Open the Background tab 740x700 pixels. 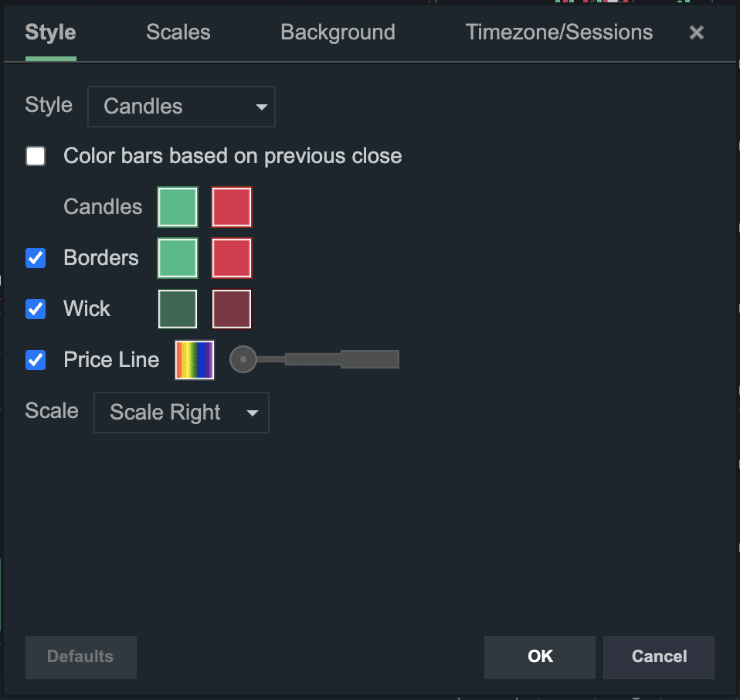coord(338,32)
